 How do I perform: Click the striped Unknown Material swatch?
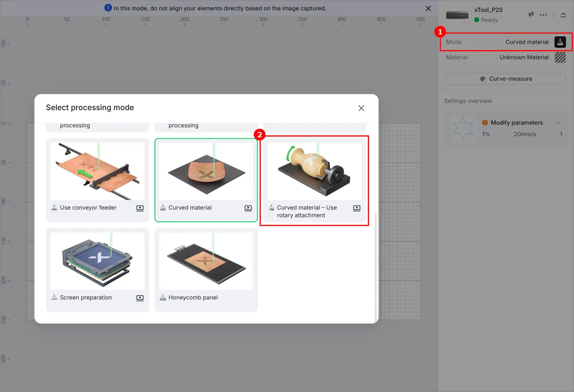[560, 57]
